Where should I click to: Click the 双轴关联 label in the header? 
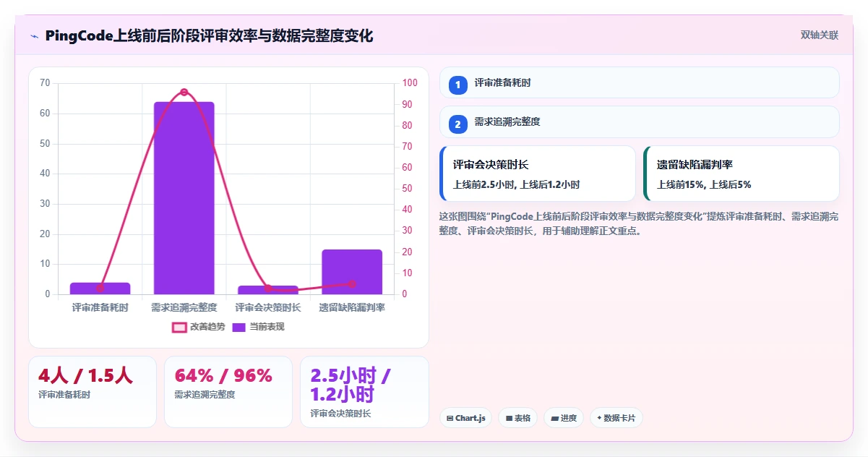820,35
